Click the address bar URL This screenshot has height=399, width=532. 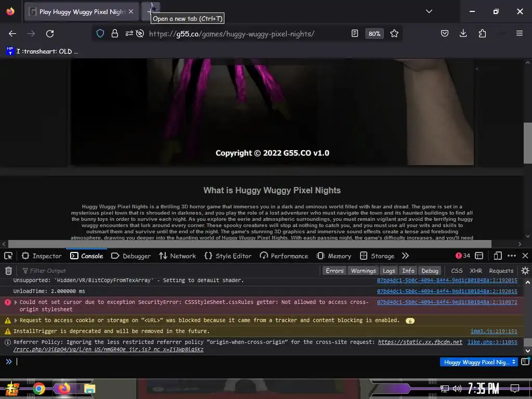point(231,34)
